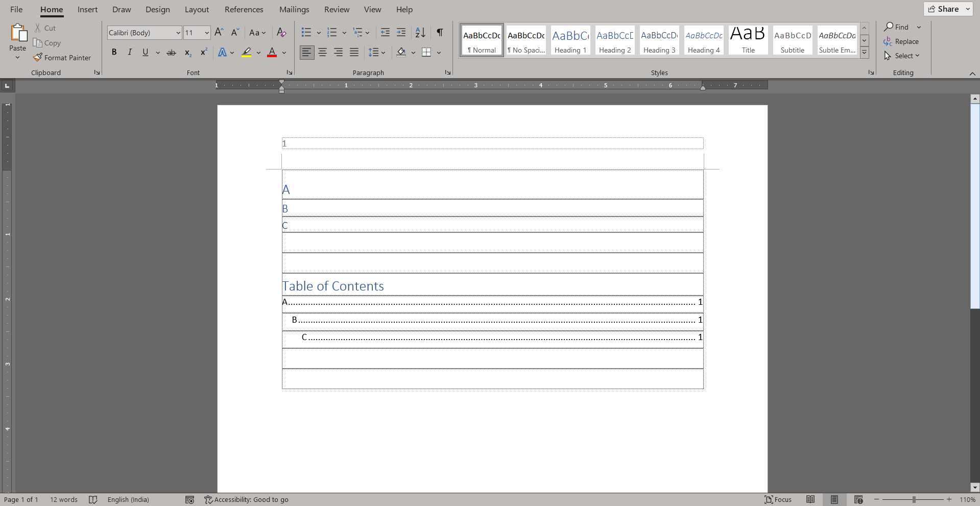
Task: Click the Table of Contents heading text
Action: click(333, 286)
